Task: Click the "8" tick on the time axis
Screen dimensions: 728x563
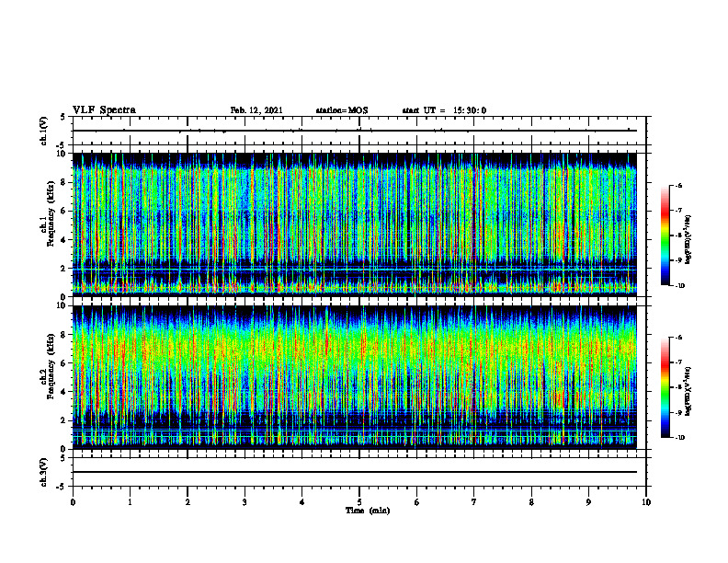Action: [x=531, y=502]
